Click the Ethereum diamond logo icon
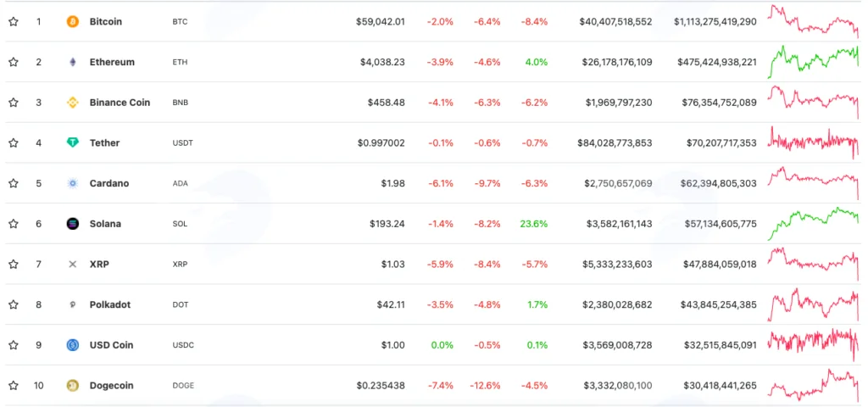The width and height of the screenshot is (868, 407). coord(73,62)
